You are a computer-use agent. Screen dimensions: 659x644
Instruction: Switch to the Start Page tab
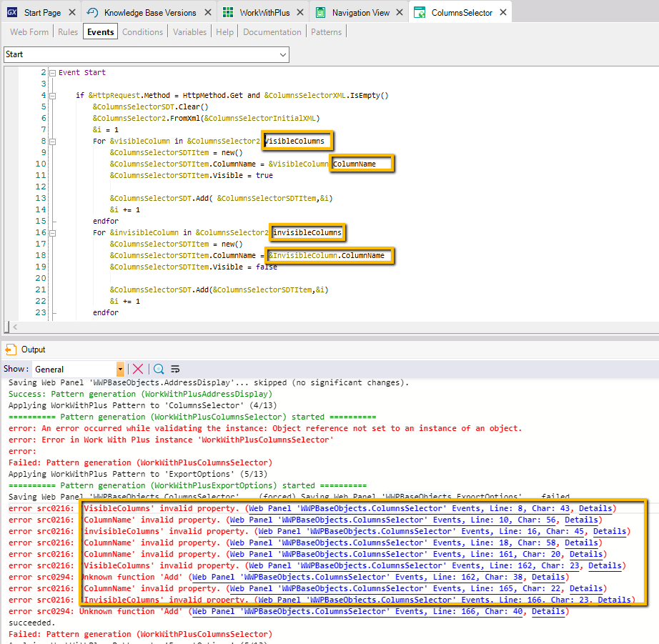click(x=42, y=13)
